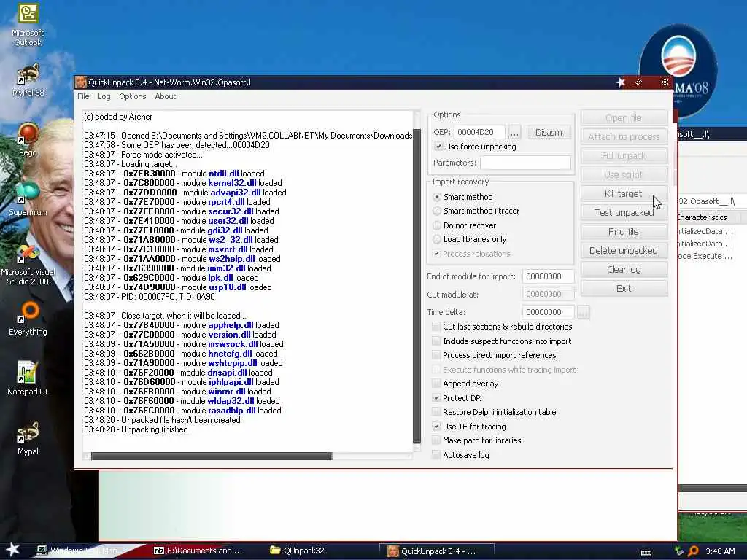747x560 pixels.
Task: Click the star button in QuickUnpack title bar
Action: click(x=620, y=82)
